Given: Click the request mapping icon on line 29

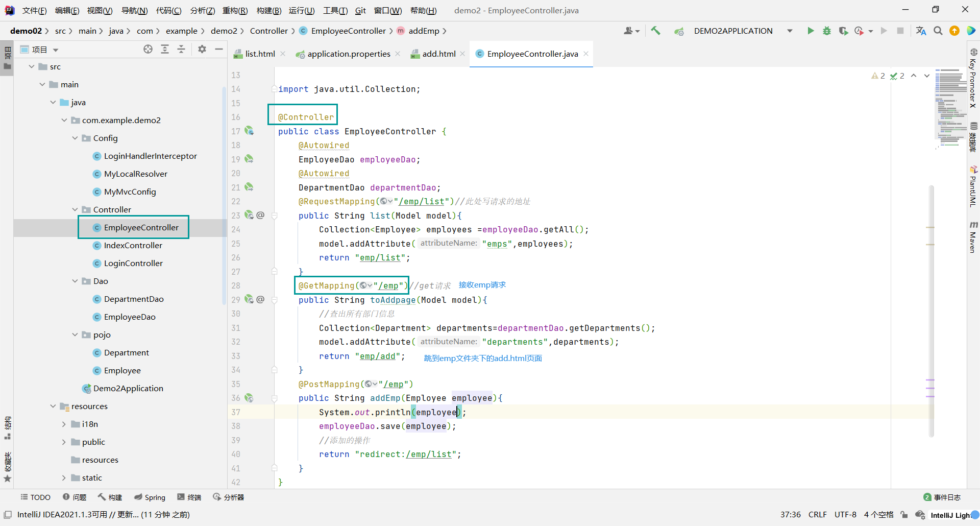Looking at the screenshot, I should click(x=261, y=299).
